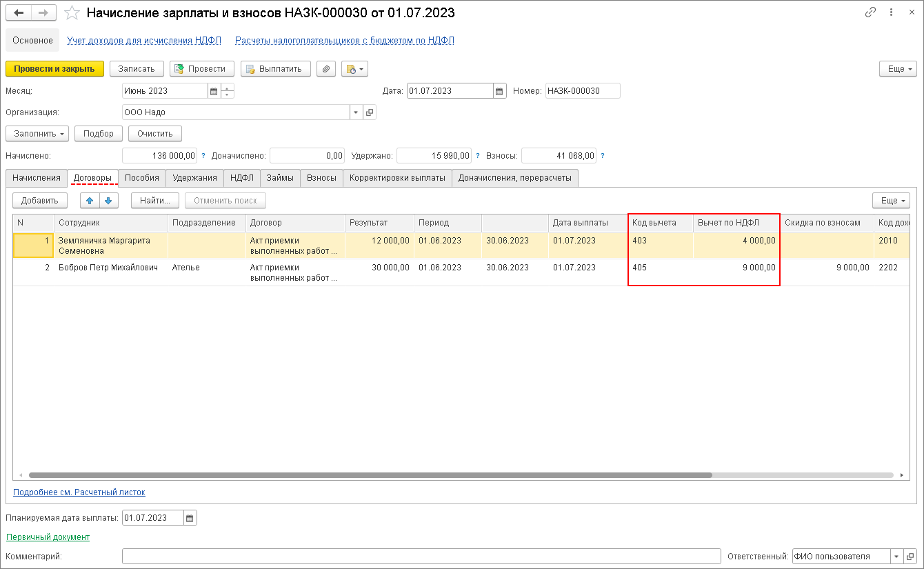Show help tooltip for Взносы amount

603,156
